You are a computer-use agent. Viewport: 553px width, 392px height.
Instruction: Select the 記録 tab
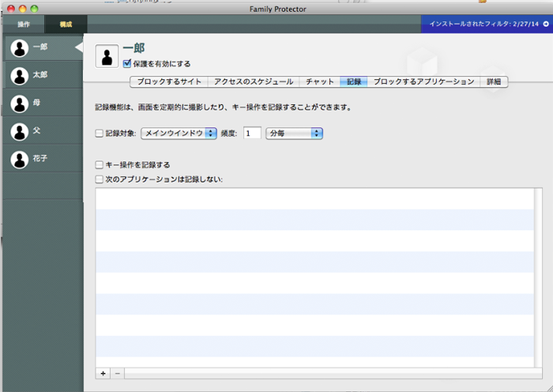[x=354, y=82]
